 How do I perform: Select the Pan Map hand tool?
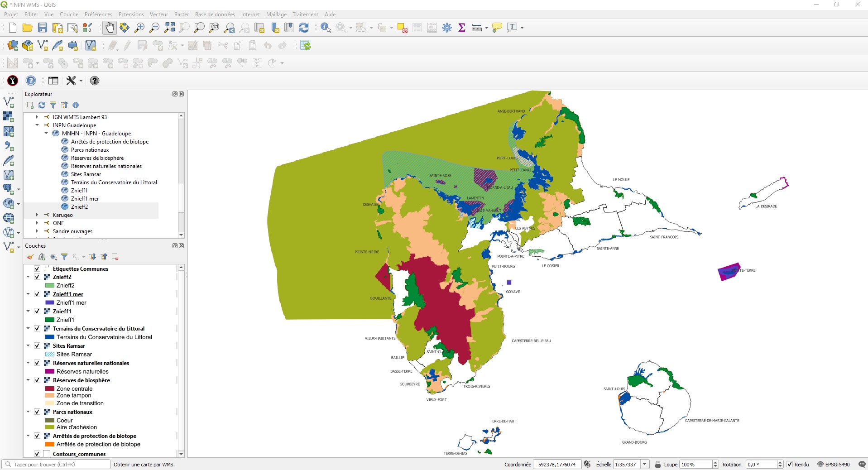[110, 28]
